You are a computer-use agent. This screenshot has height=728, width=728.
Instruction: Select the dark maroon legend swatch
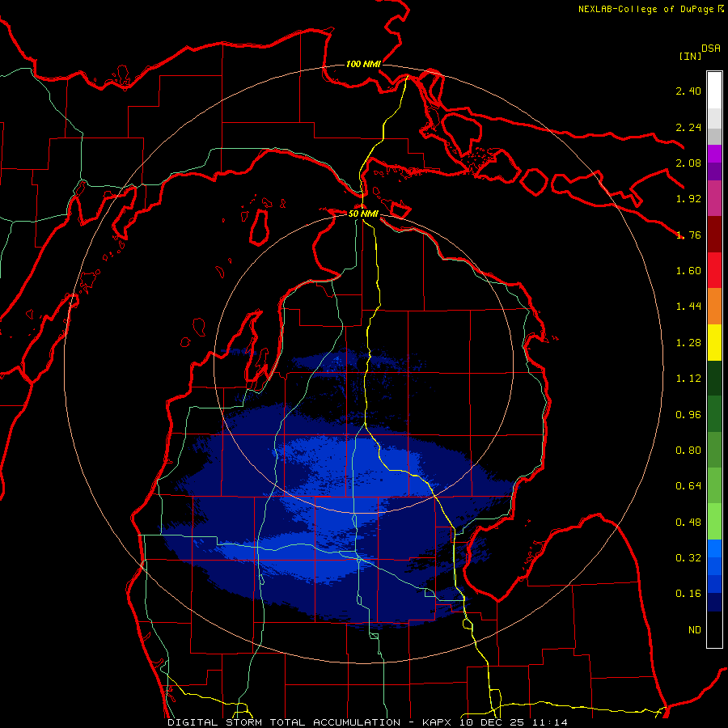pyautogui.click(x=714, y=235)
